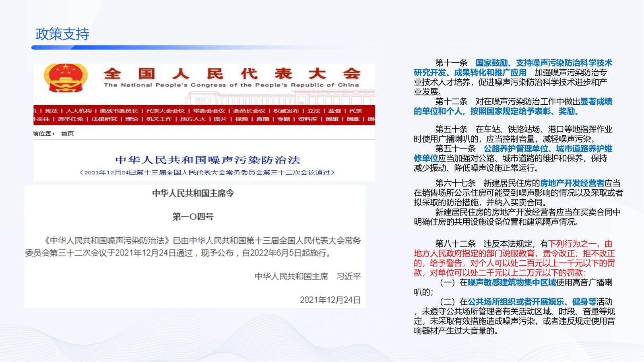The width and height of the screenshot is (644, 362).
Task: Click the 委员长会议 menu entry
Action: point(249,111)
